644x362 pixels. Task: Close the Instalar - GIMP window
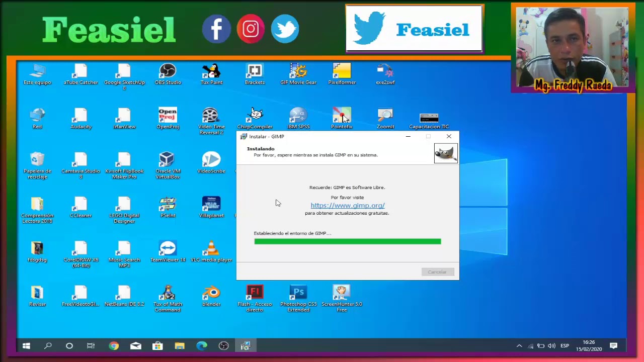[449, 136]
